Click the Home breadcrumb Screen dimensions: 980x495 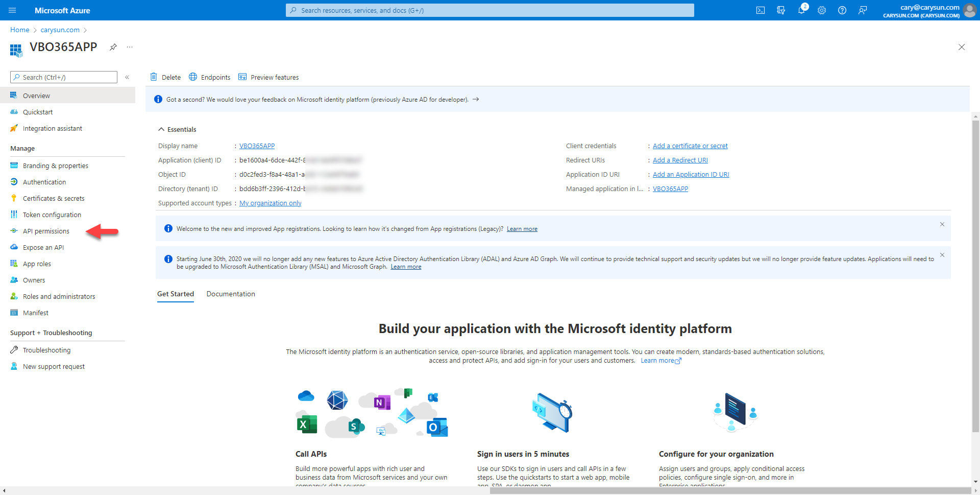(x=20, y=30)
